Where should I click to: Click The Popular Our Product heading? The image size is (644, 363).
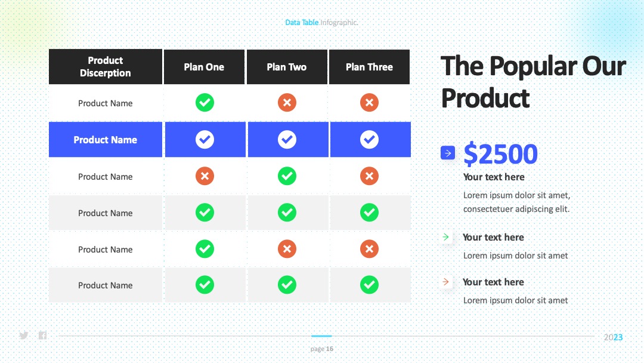click(x=533, y=82)
